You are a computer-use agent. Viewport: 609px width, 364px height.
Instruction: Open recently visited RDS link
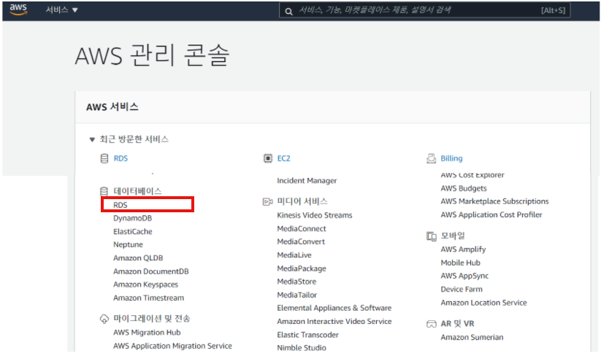coord(120,159)
